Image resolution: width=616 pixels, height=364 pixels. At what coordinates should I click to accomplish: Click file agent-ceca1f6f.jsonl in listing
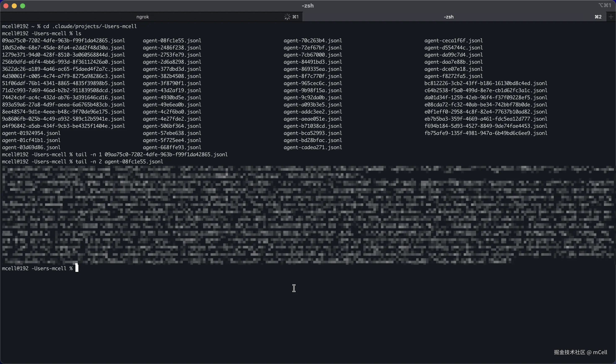tap(453, 40)
